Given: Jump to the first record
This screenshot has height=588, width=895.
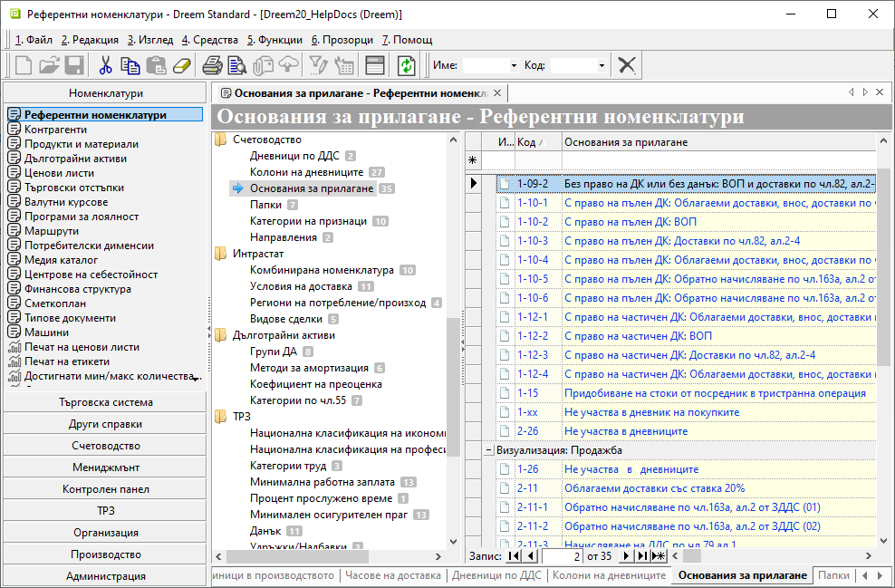Looking at the screenshot, I should (x=514, y=556).
